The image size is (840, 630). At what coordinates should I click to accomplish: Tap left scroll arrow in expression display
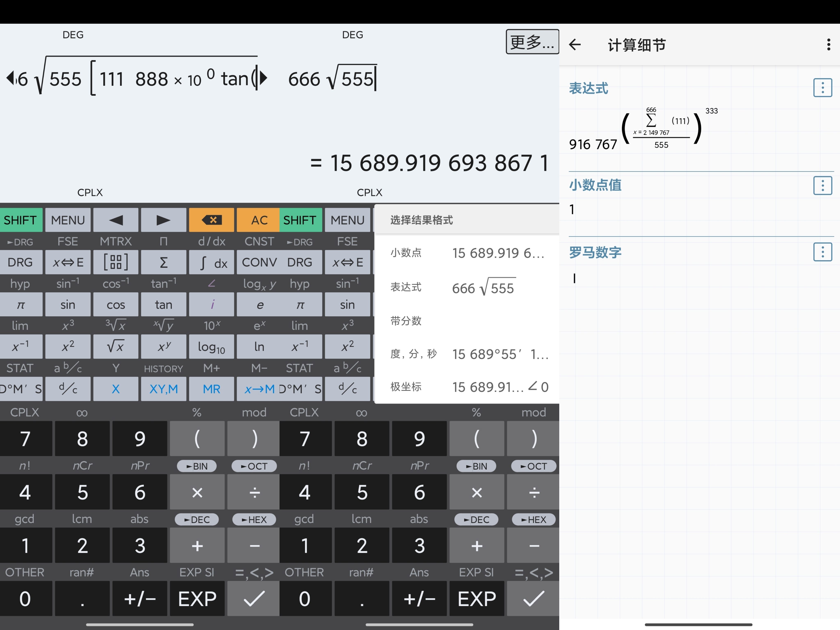tap(10, 78)
